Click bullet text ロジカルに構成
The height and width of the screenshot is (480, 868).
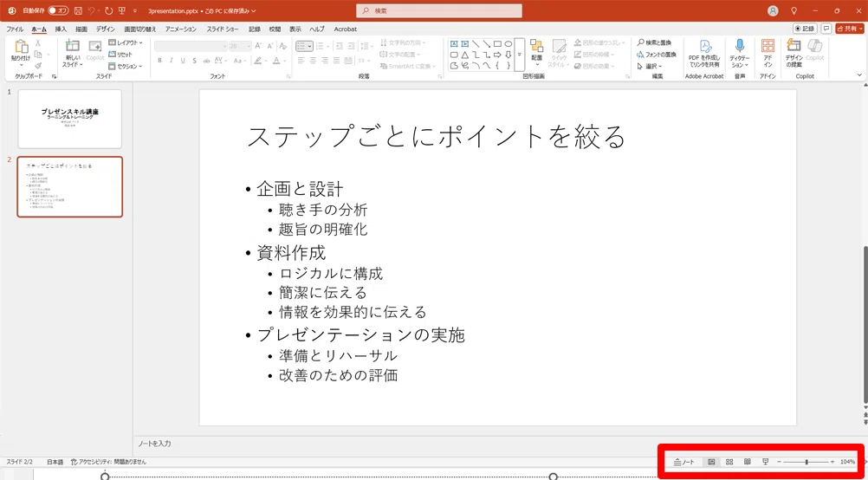pos(331,274)
